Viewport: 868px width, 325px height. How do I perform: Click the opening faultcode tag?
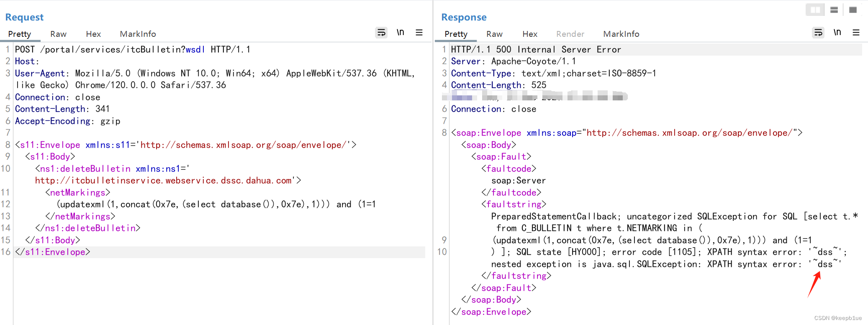tap(509, 169)
